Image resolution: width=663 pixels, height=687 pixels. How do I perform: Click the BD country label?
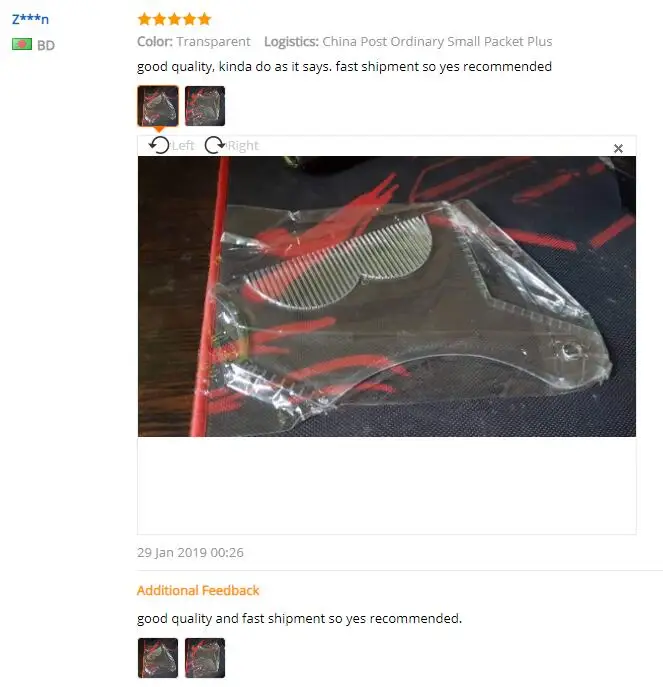click(46, 45)
